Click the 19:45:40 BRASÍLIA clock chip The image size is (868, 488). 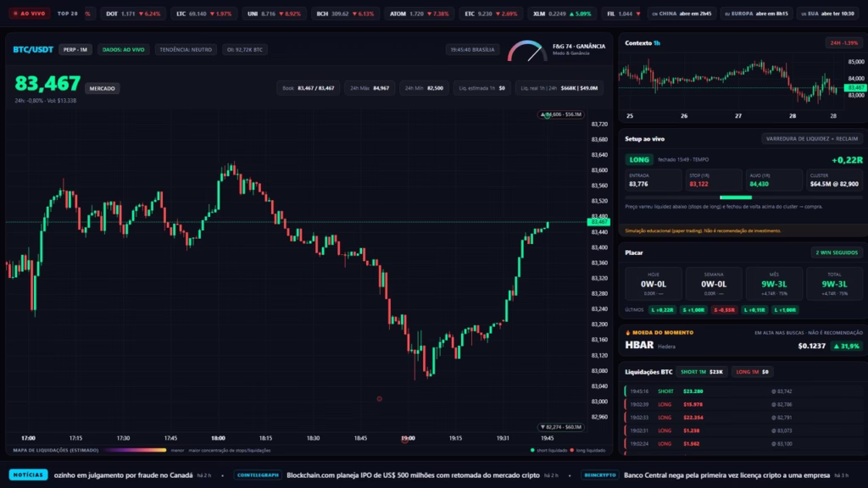tap(472, 49)
